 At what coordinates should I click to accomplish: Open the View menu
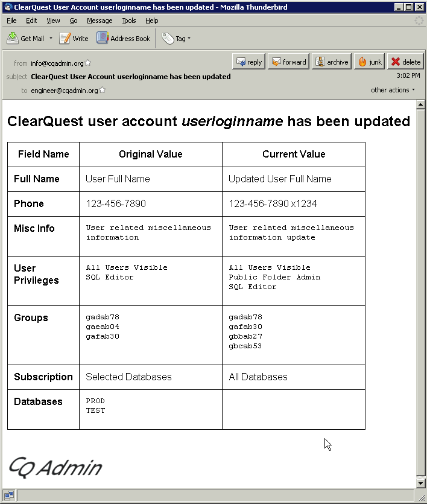[x=53, y=21]
